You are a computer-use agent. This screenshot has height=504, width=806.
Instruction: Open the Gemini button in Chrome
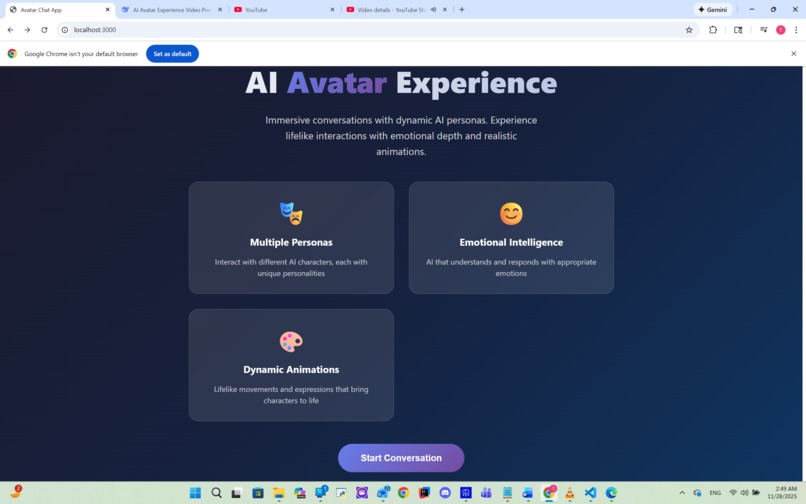click(713, 9)
